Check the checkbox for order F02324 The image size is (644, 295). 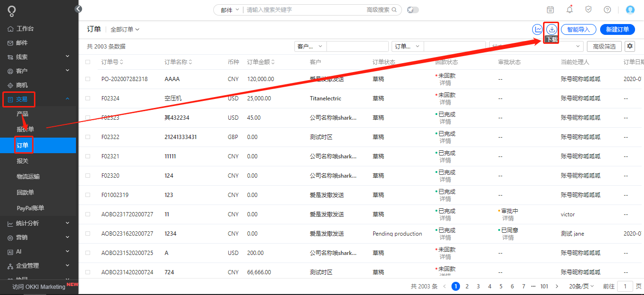[87, 98]
